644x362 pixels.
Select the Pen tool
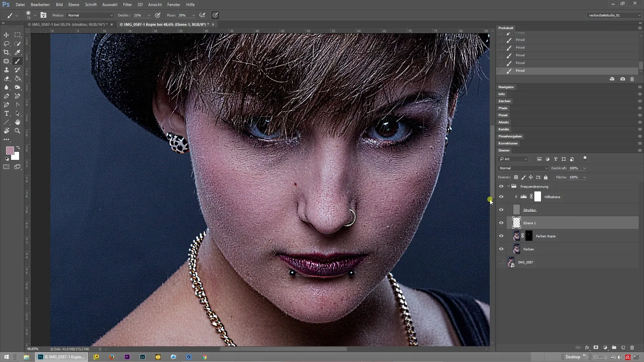6,96
